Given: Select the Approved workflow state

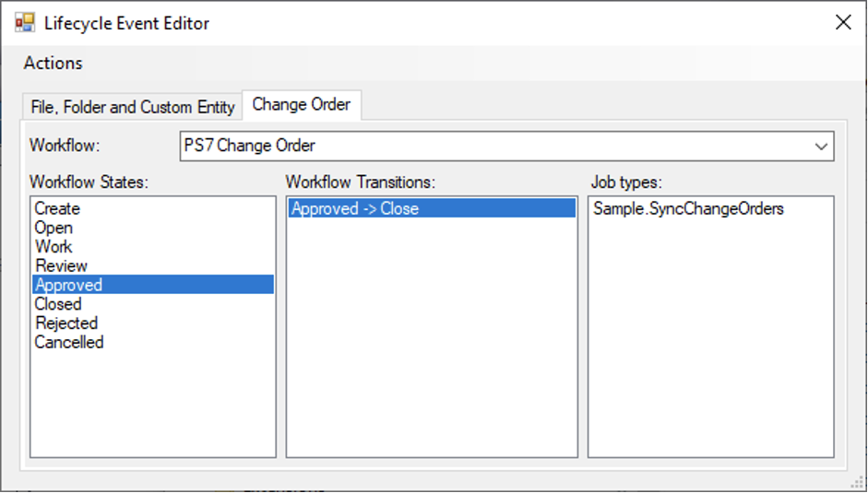Looking at the screenshot, I should click(68, 285).
